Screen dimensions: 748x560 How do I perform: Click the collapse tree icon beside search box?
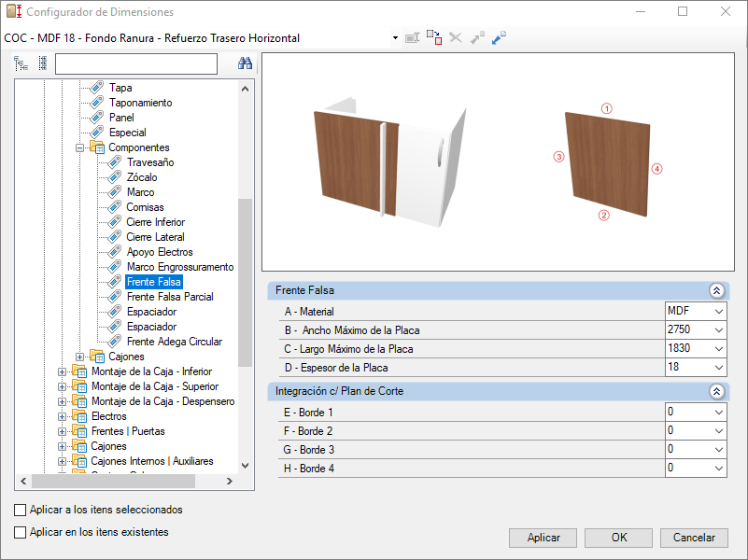click(43, 63)
